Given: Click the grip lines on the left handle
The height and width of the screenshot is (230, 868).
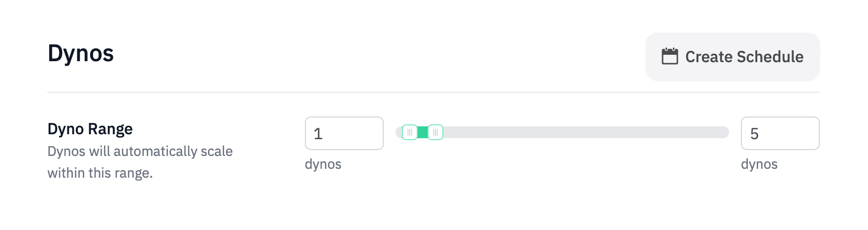Looking at the screenshot, I should pyautogui.click(x=410, y=132).
